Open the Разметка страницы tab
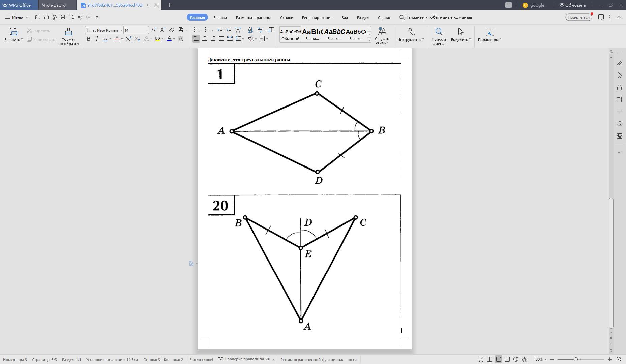This screenshot has height=364, width=626. 253,17
